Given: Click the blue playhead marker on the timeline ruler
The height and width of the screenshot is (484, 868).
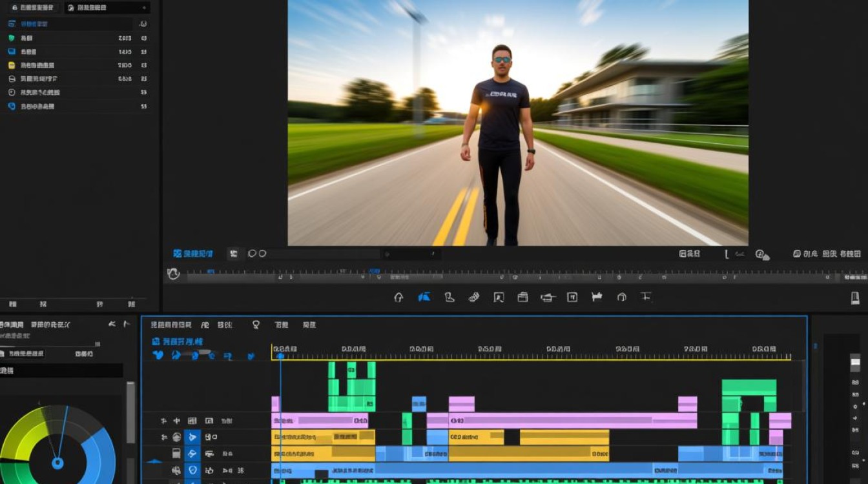Looking at the screenshot, I should (x=280, y=356).
